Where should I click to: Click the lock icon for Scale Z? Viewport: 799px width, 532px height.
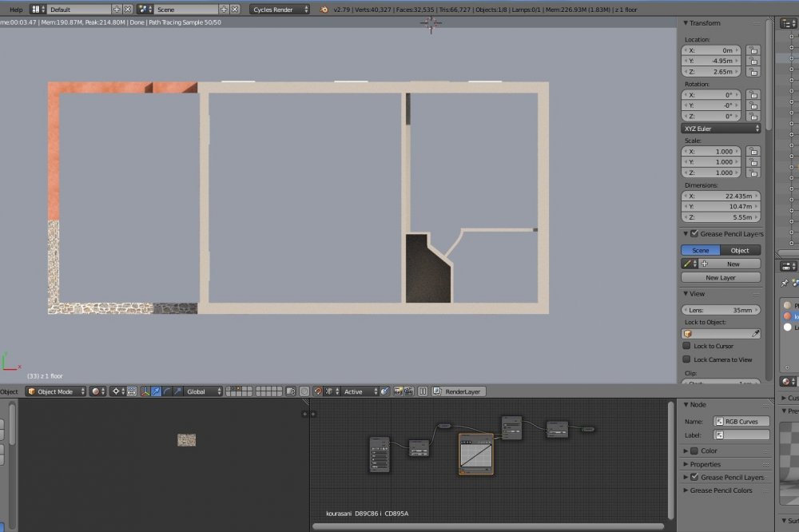[x=753, y=173]
